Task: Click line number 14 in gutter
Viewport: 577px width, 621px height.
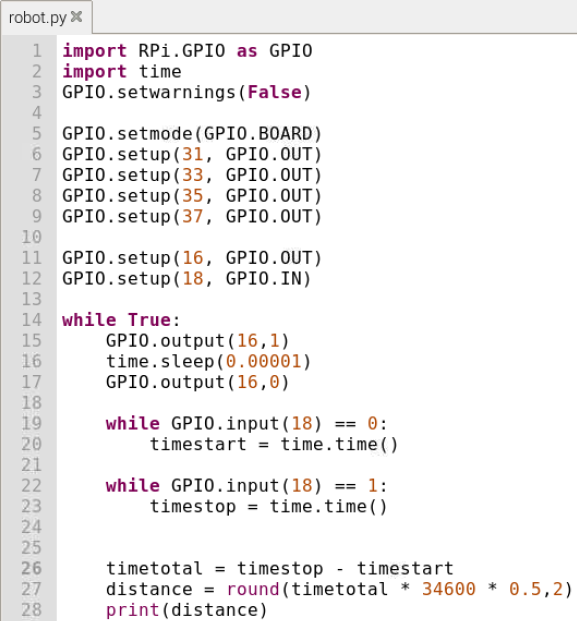Action: (x=32, y=320)
